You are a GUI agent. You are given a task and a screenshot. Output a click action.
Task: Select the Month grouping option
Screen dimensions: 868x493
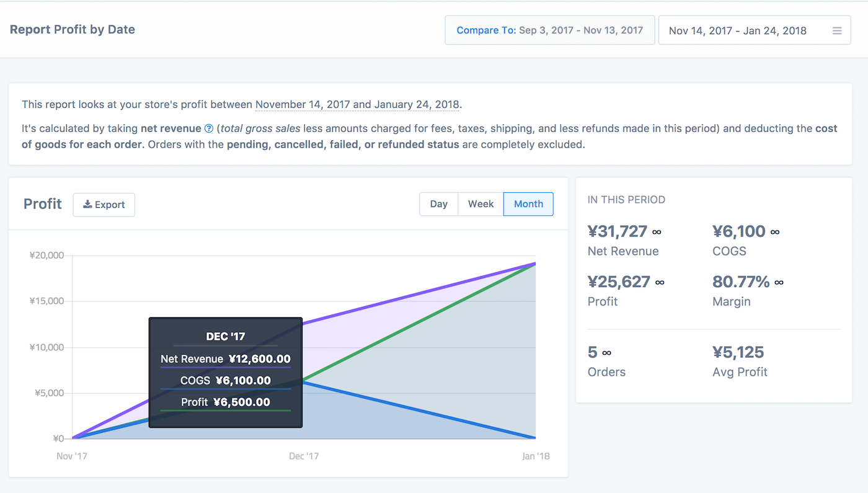(x=528, y=204)
